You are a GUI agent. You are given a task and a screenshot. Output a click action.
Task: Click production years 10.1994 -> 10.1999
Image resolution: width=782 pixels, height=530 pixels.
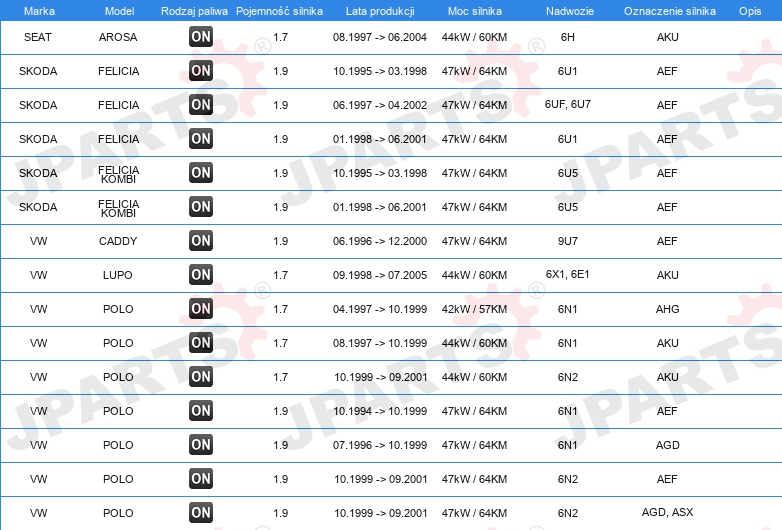[380, 411]
